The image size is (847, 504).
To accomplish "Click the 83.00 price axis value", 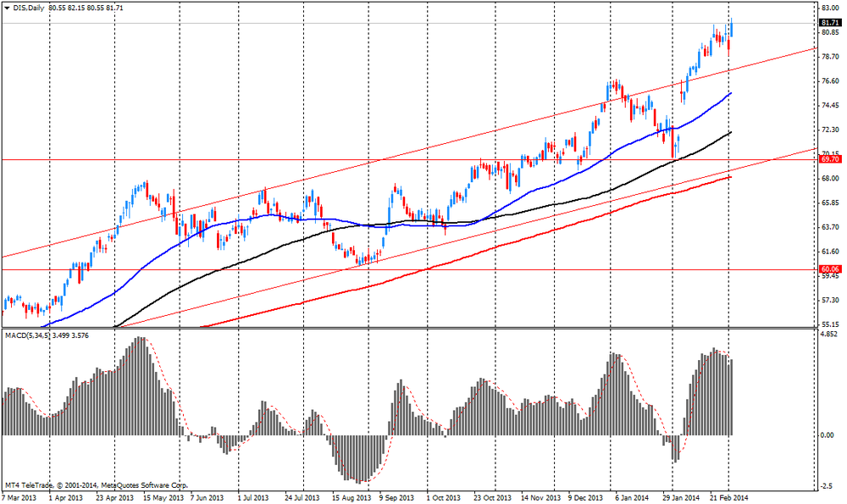I will coord(830,8).
